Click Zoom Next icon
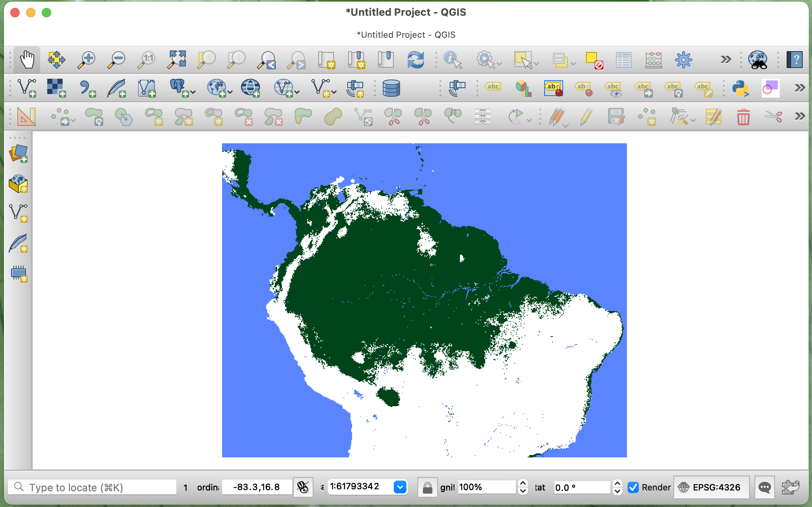 (297, 60)
